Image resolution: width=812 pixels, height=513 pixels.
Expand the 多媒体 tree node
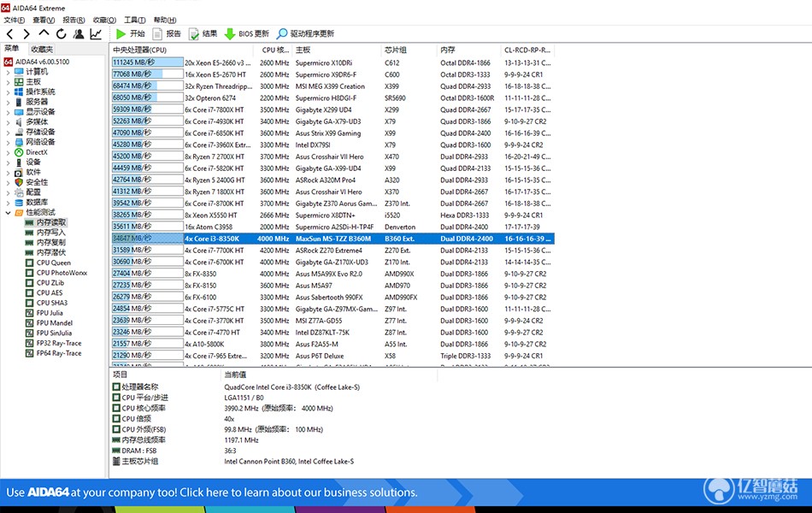tap(8, 122)
